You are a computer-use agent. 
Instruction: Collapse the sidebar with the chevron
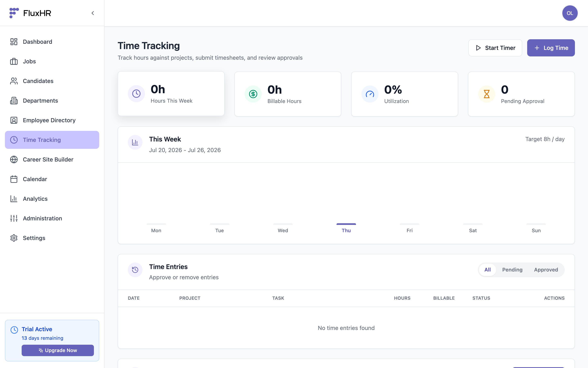(92, 13)
